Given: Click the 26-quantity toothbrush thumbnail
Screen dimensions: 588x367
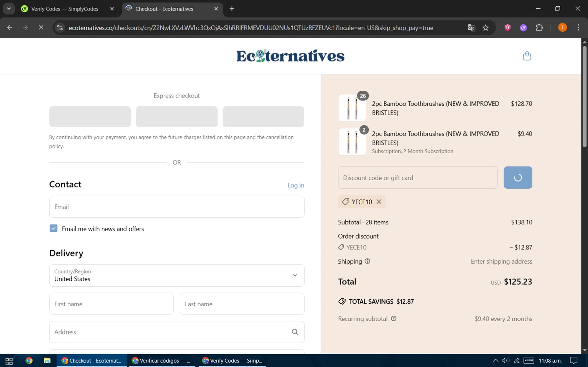Looking at the screenshot, I should point(352,108).
